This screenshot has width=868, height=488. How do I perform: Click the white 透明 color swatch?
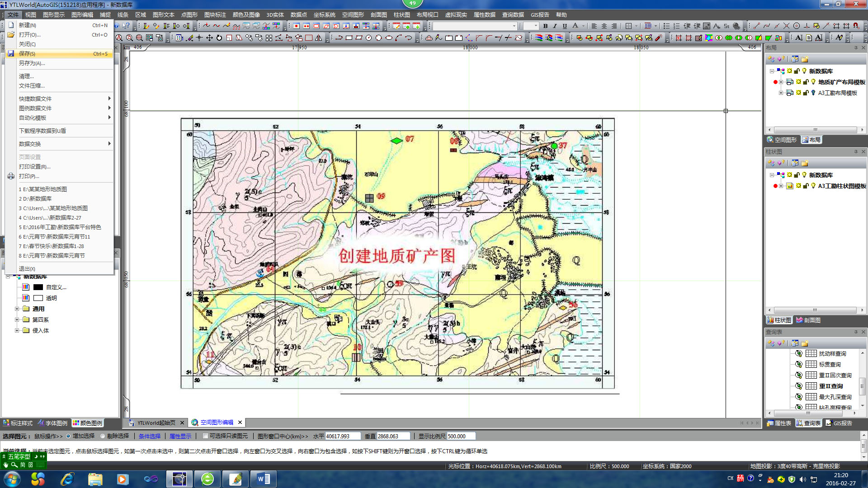point(38,298)
